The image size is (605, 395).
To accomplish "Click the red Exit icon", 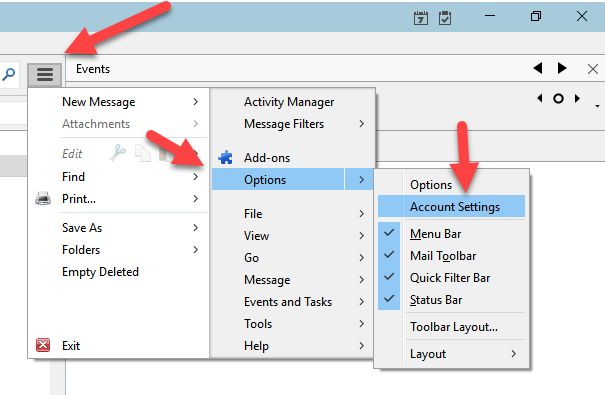I will click(x=43, y=345).
